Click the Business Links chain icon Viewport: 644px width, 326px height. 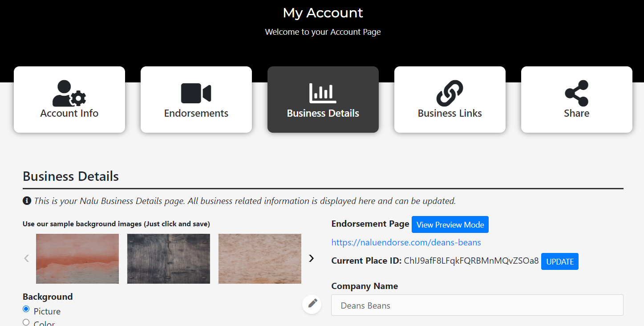pos(450,93)
